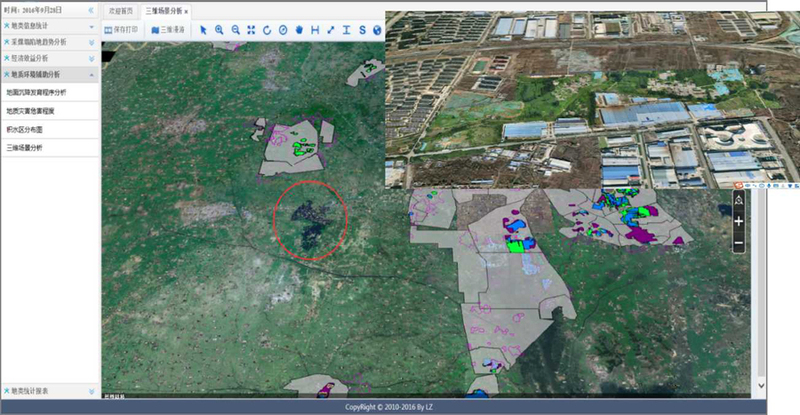The width and height of the screenshot is (800, 415).
Task: Collapse the left sidebar panel
Action: [x=92, y=9]
